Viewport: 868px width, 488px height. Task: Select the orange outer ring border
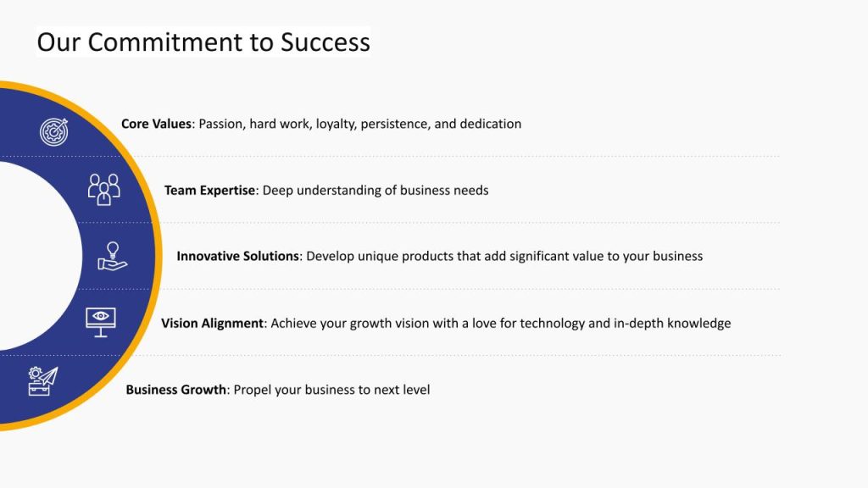click(159, 256)
